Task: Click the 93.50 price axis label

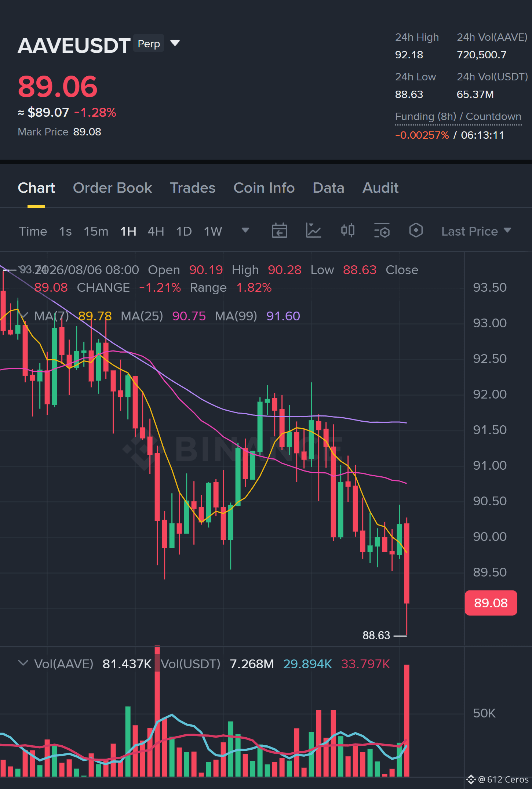Action: 490,287
